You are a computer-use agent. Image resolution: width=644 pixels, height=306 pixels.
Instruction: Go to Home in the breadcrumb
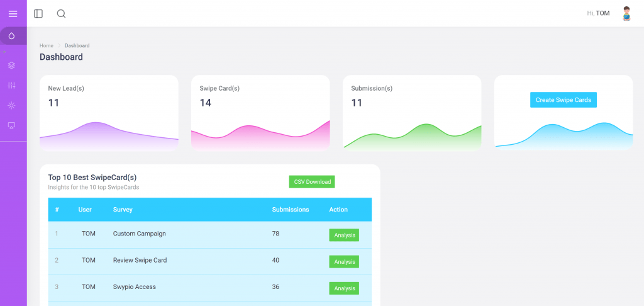[x=46, y=45]
